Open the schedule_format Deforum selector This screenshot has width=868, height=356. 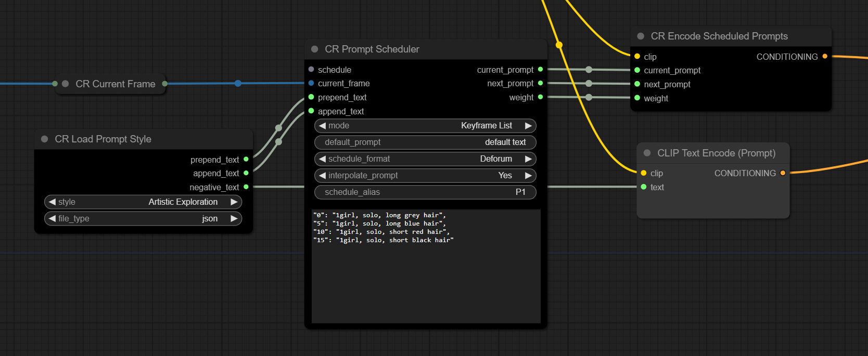(425, 159)
